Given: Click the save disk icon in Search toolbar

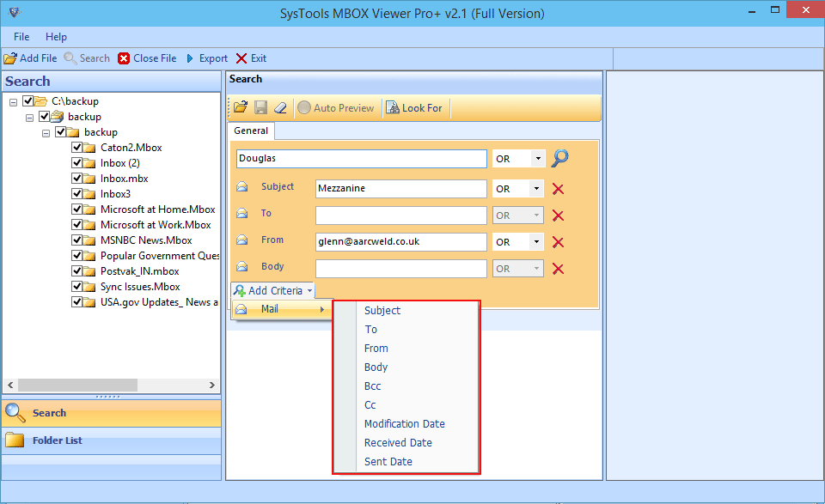Looking at the screenshot, I should tap(261, 107).
